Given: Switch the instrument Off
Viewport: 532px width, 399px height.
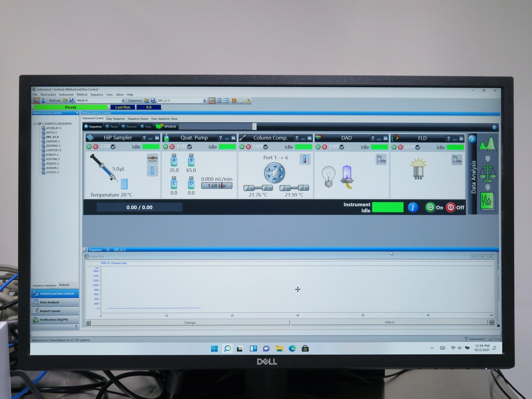Looking at the screenshot, I should [455, 207].
